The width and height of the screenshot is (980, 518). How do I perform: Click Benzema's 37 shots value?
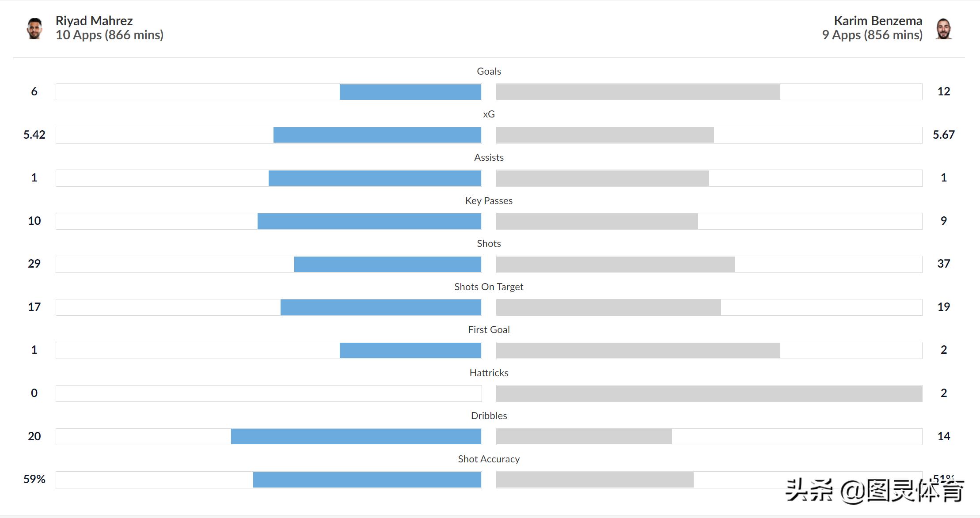pos(943,264)
